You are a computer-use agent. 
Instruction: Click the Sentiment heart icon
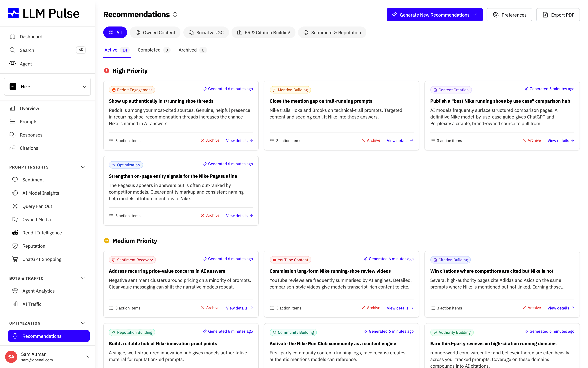click(15, 180)
